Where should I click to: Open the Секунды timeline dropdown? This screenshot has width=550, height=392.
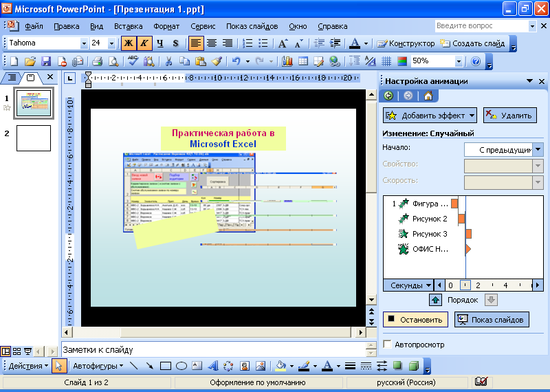[x=408, y=285]
